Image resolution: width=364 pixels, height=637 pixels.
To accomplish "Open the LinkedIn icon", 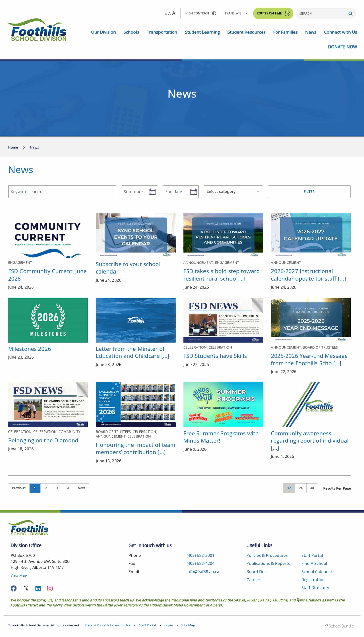I will (x=38, y=588).
